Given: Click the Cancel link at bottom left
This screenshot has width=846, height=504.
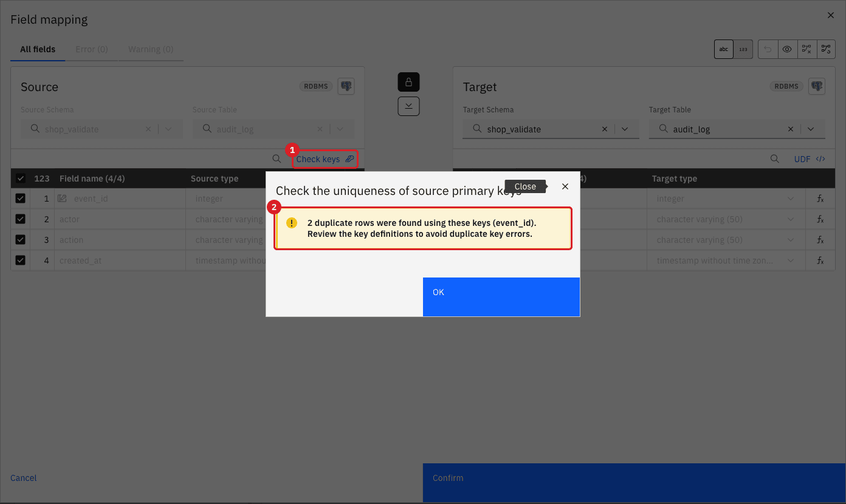Looking at the screenshot, I should (24, 478).
